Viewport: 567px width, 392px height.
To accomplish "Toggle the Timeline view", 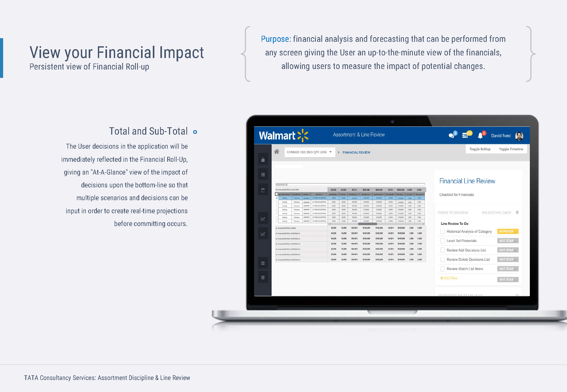I will pos(513,149).
